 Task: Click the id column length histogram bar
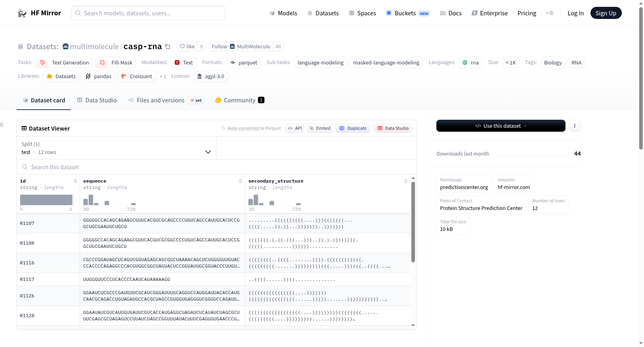coord(46,200)
